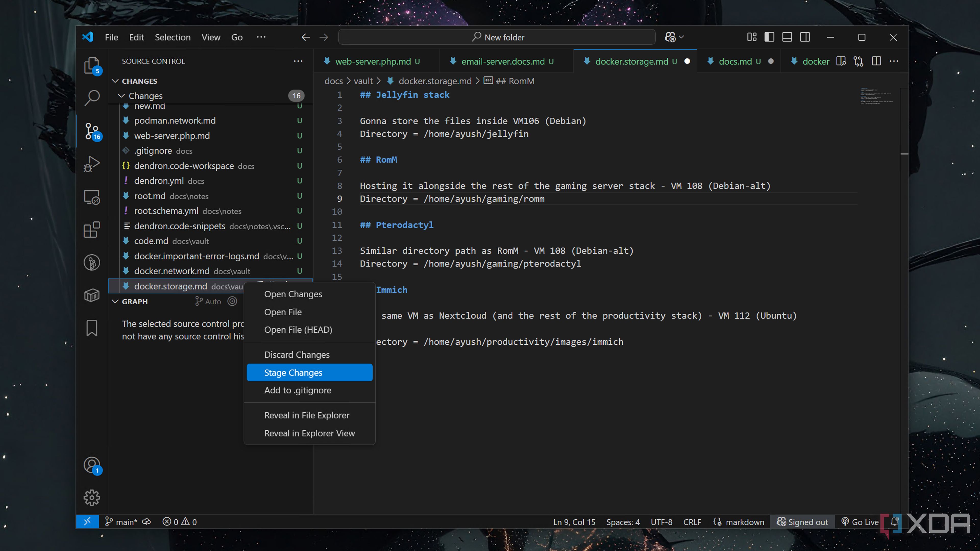This screenshot has width=980, height=551.
Task: Open Copilot chat icon in title bar
Action: coord(670,37)
